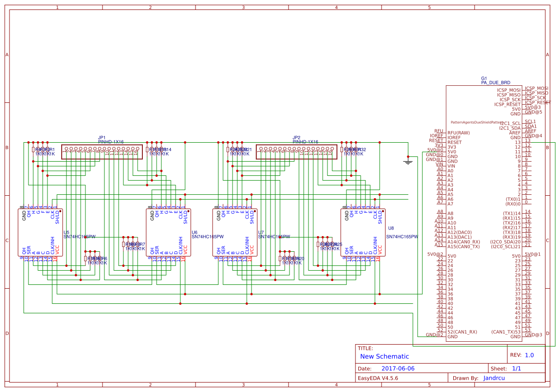Select shift register U7 SN74HC165PW symbol
560x392 pixels.
click(235, 232)
